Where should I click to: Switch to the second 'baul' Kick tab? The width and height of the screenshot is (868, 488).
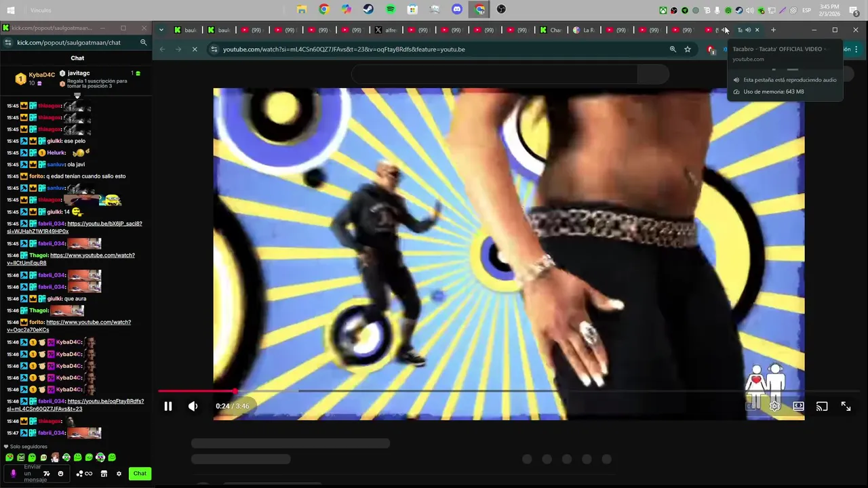click(x=219, y=30)
